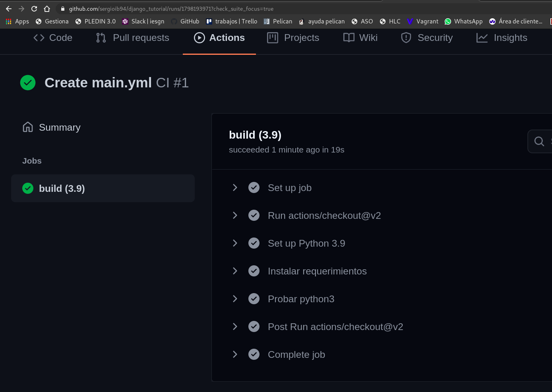The height and width of the screenshot is (392, 552).
Task: Click the Complete job step row
Action: tap(296, 355)
